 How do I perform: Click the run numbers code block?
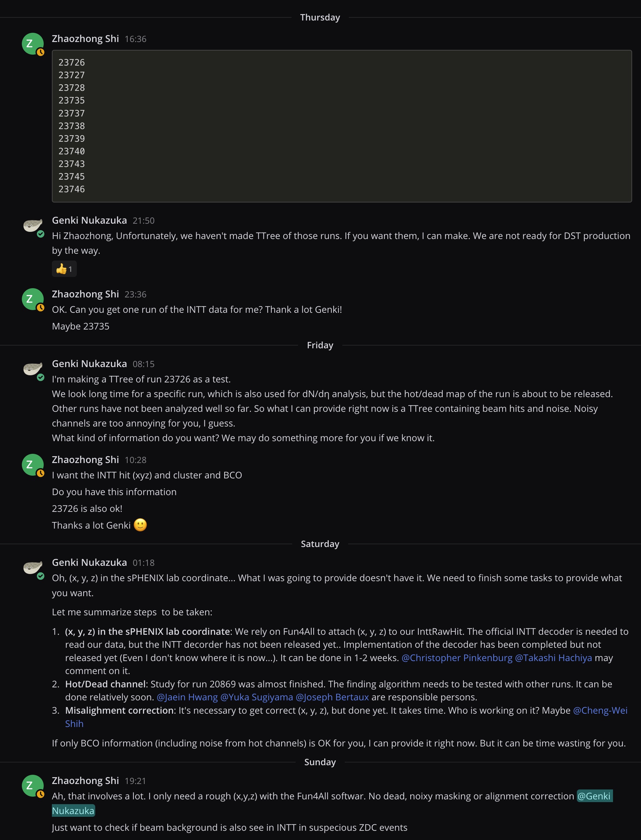point(341,126)
